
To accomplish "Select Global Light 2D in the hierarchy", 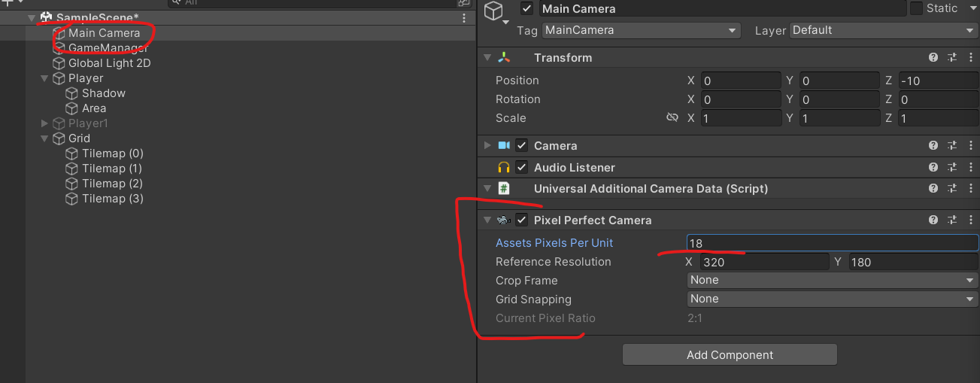I will (x=109, y=63).
